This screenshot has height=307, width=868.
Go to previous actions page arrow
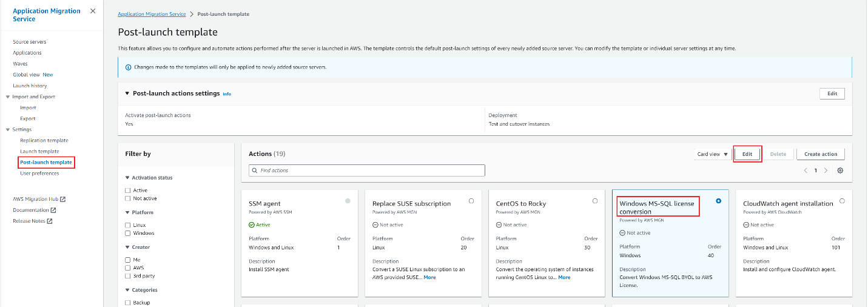[x=806, y=170]
